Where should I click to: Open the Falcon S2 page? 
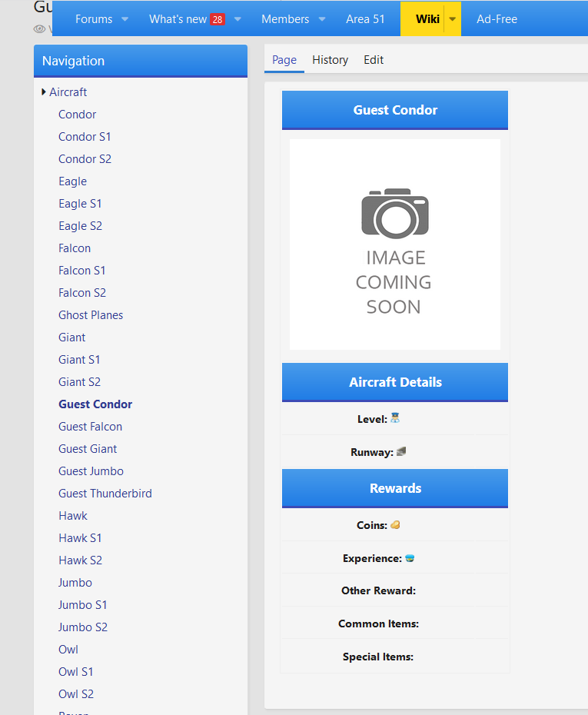[x=82, y=293]
